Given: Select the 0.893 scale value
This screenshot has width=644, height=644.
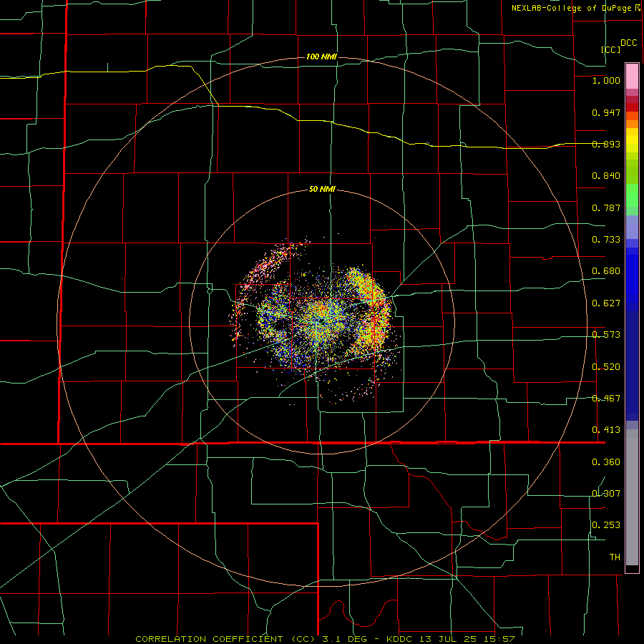Looking at the screenshot, I should point(606,144).
